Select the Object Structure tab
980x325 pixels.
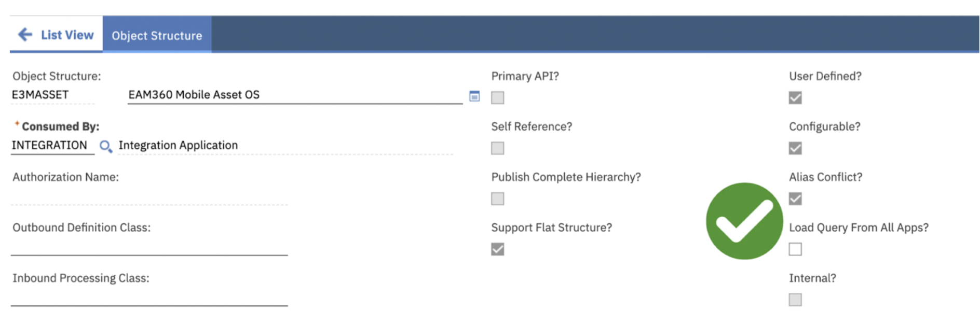(x=157, y=35)
